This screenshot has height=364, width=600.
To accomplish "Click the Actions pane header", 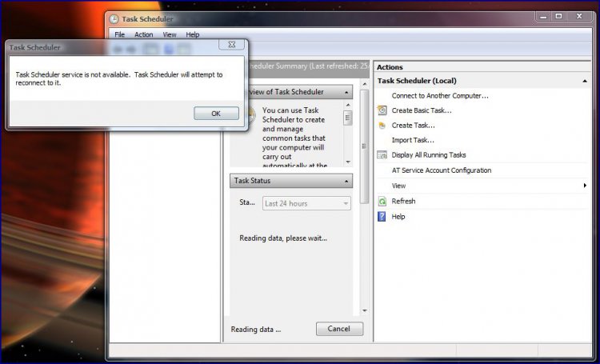I will [x=482, y=67].
